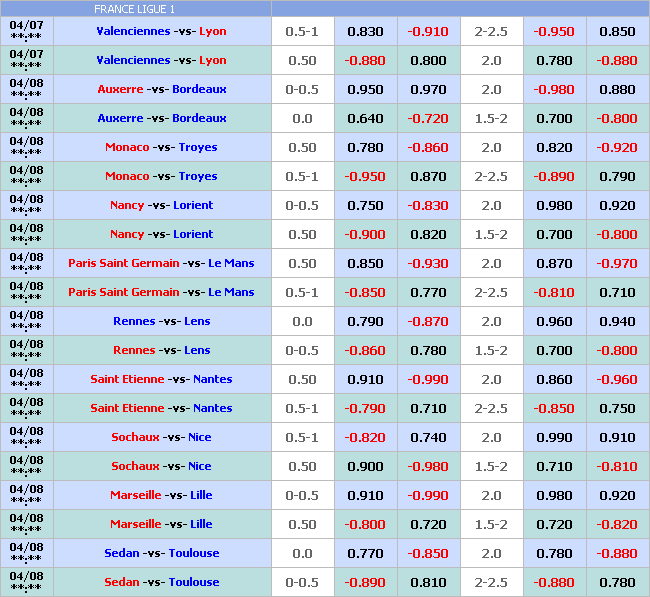Click -0.930 odds for Paris Saint Germain match
Image resolution: width=650 pixels, height=597 pixels.
(x=428, y=263)
